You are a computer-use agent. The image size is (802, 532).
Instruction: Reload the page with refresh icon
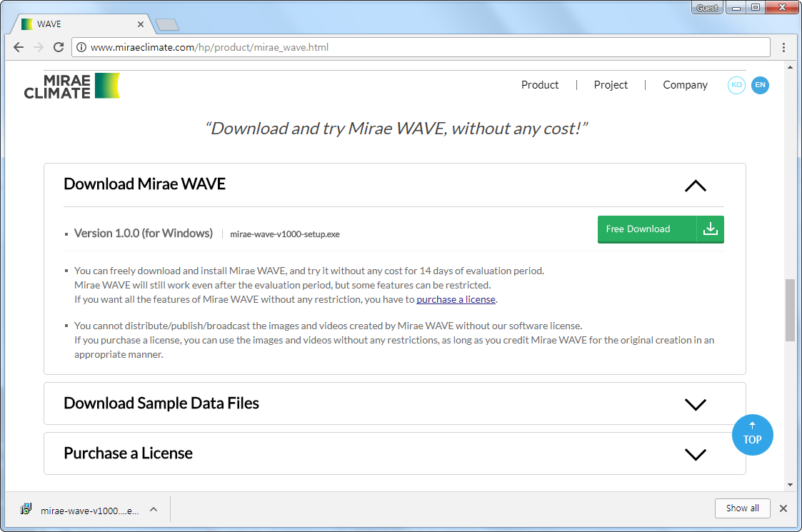coord(59,47)
